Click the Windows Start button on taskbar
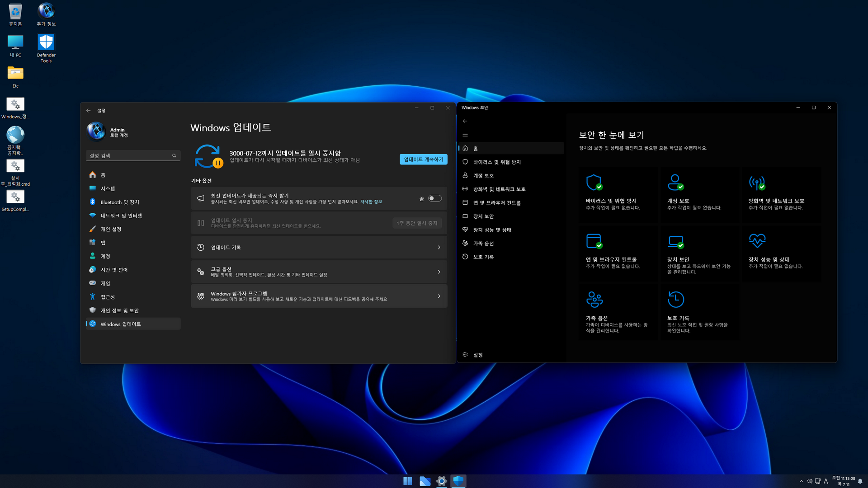Viewport: 868px width, 488px height. pos(407,481)
